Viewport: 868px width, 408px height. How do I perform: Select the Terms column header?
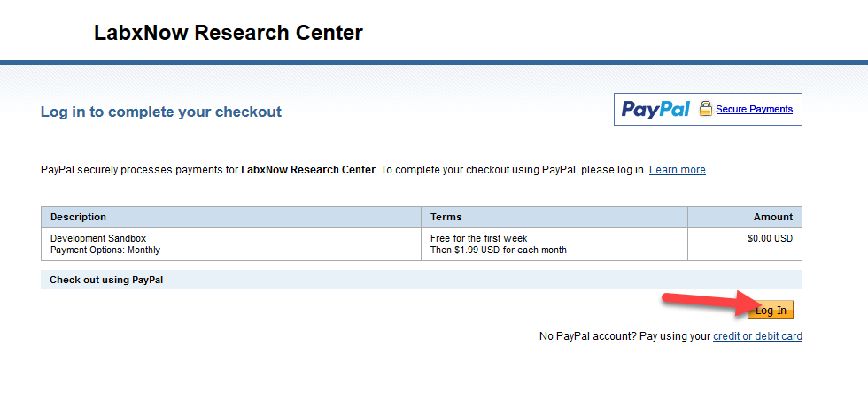(x=446, y=217)
